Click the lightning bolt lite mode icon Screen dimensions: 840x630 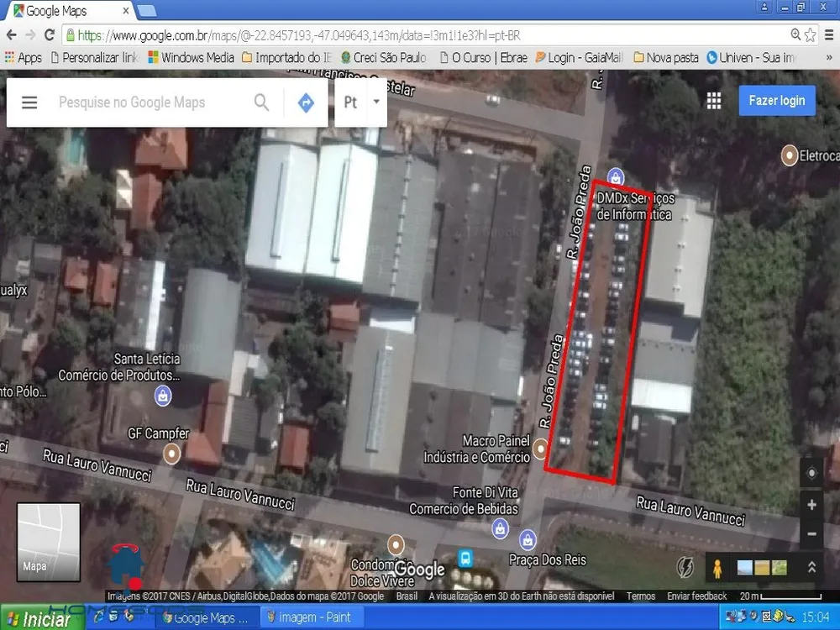(x=685, y=568)
